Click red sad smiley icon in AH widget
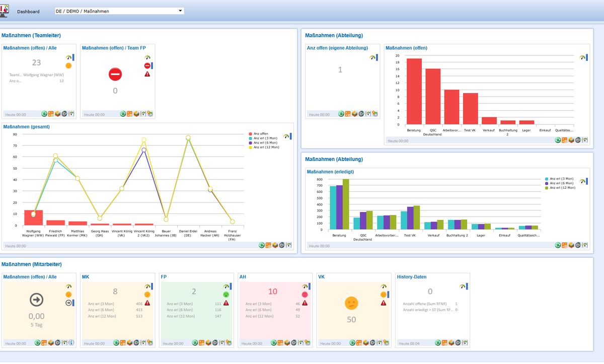The width and height of the screenshot is (604, 364). point(305,294)
